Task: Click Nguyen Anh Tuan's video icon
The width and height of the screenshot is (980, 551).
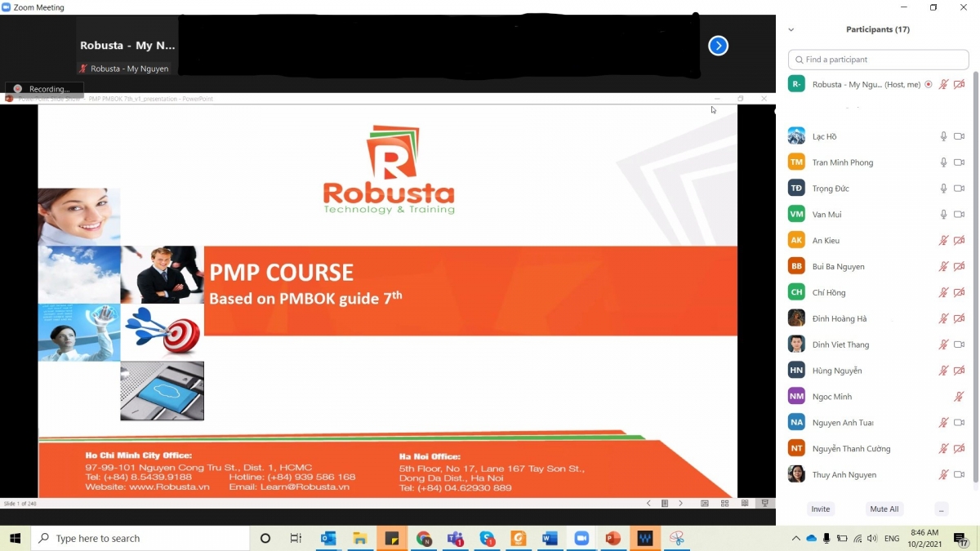Action: [960, 423]
